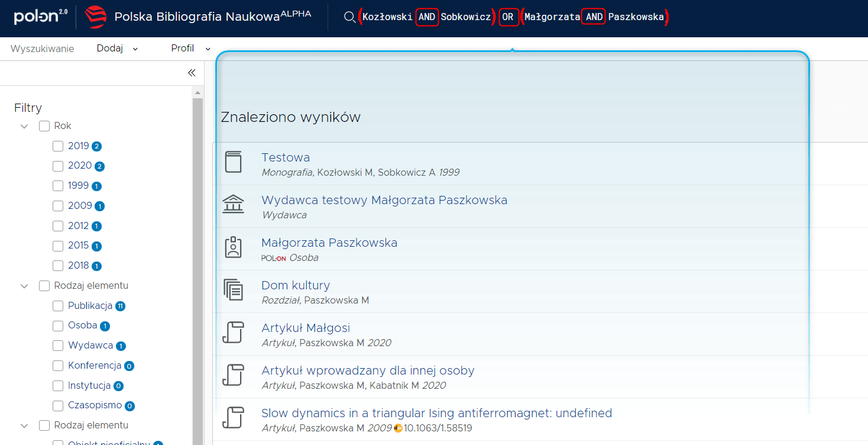868x445 pixels.
Task: Check the 2019 year filter
Action: [x=57, y=146]
